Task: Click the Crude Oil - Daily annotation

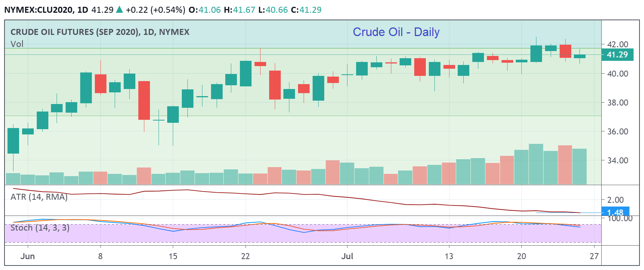Action: (396, 32)
